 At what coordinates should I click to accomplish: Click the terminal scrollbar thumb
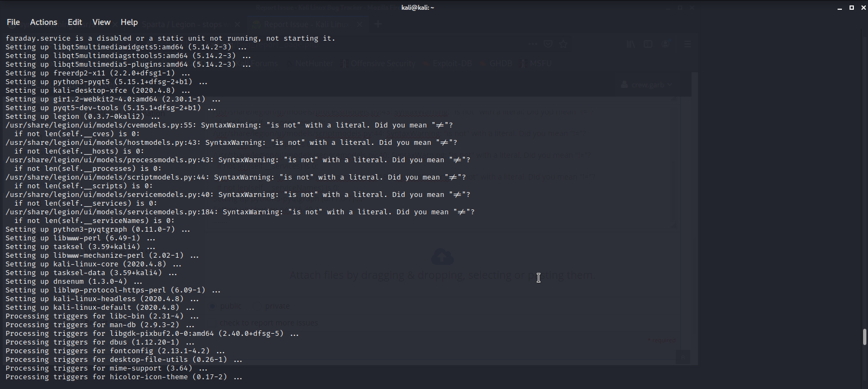pos(864,336)
